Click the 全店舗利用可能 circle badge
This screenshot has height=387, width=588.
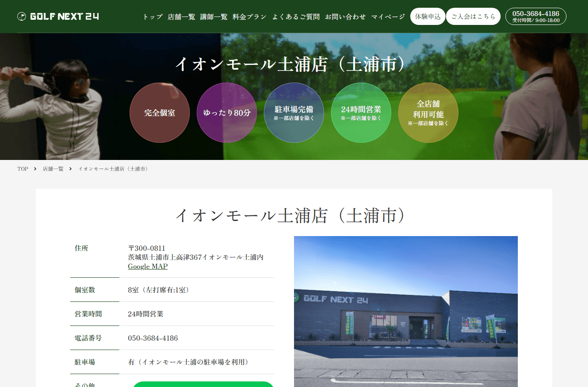428,113
